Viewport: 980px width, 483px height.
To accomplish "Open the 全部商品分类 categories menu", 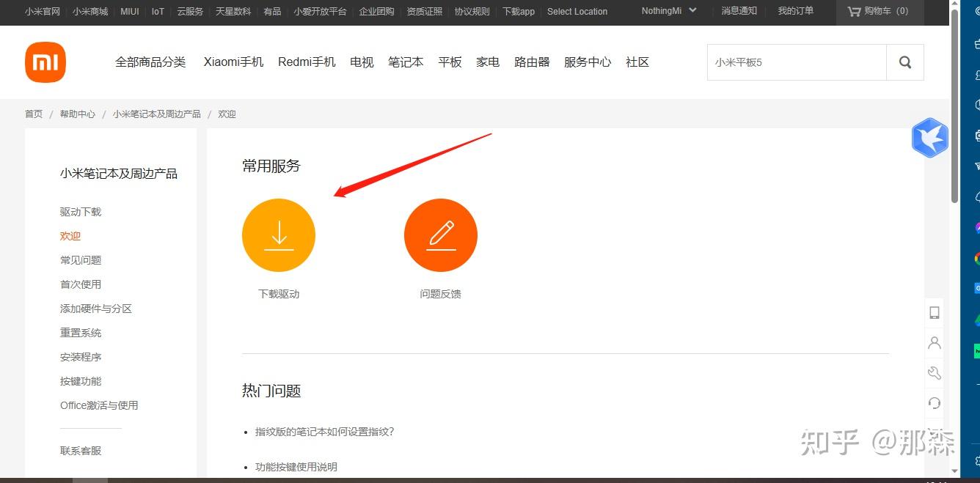I will click(151, 62).
